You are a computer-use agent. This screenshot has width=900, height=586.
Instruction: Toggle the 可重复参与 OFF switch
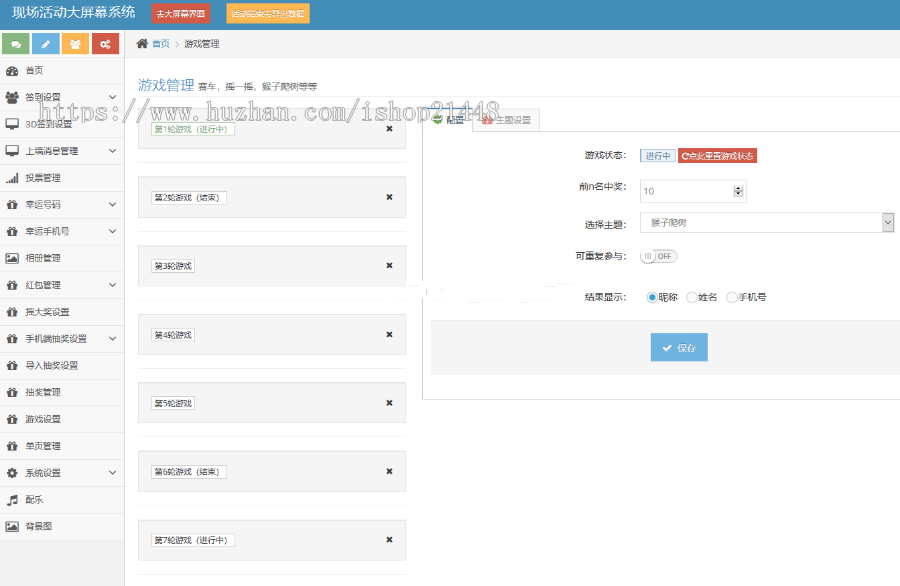pyautogui.click(x=658, y=256)
